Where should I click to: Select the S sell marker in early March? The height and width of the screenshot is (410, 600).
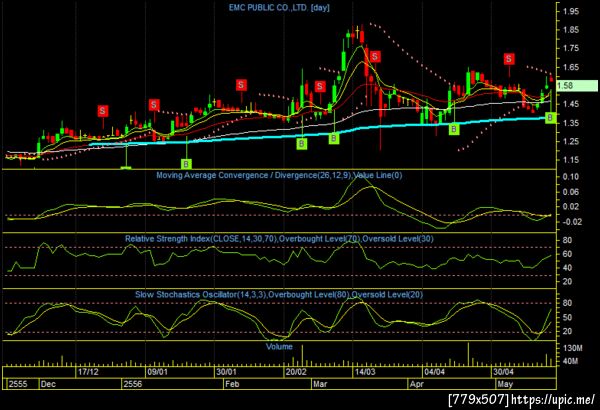(320, 86)
